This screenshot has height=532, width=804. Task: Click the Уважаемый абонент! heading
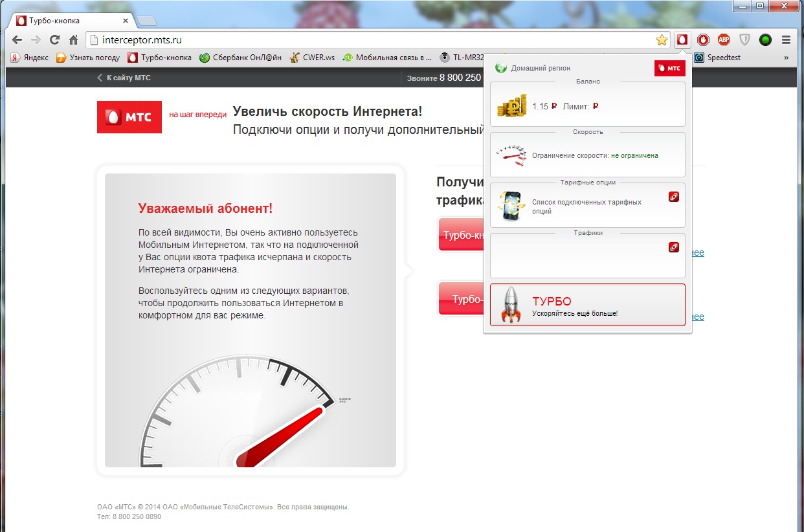pyautogui.click(x=206, y=208)
